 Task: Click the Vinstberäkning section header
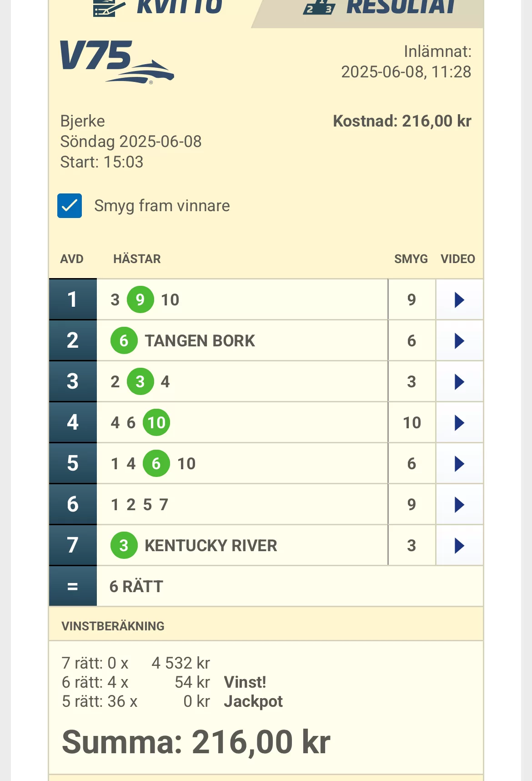click(113, 626)
